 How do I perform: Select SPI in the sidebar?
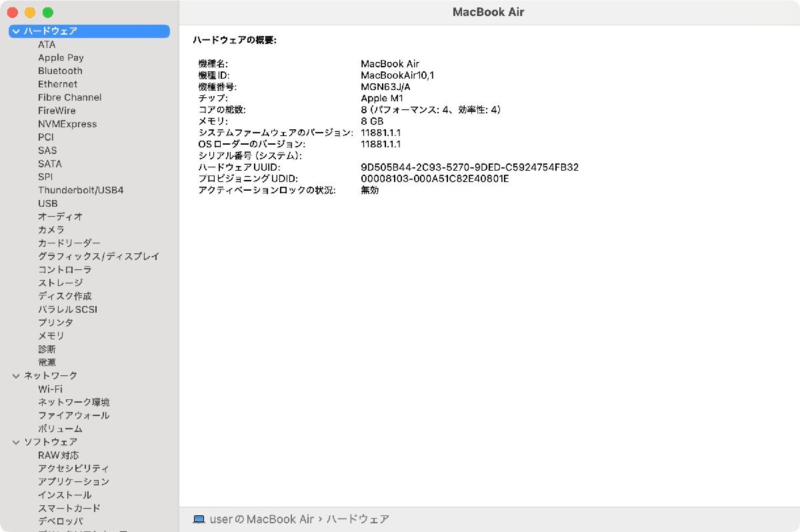(x=45, y=177)
